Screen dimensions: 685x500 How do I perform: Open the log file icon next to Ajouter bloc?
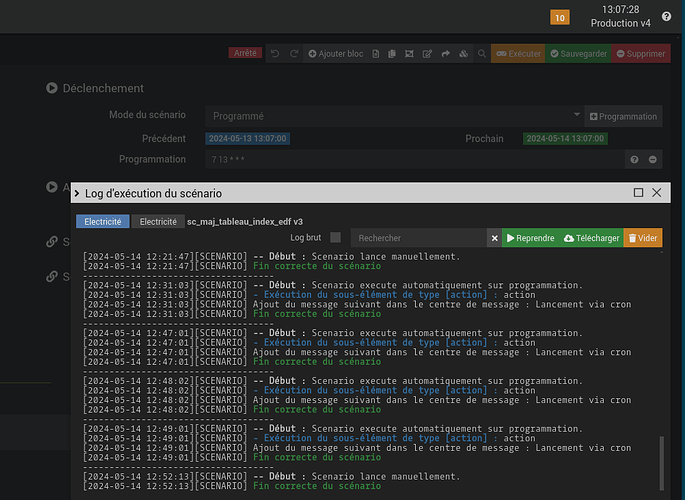pos(376,54)
